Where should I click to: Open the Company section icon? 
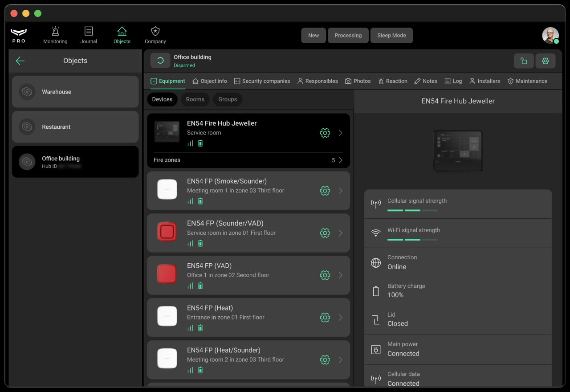point(155,32)
